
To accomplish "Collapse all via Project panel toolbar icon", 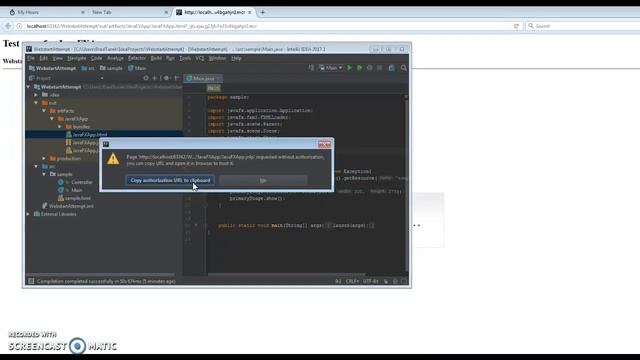I will tap(155, 78).
